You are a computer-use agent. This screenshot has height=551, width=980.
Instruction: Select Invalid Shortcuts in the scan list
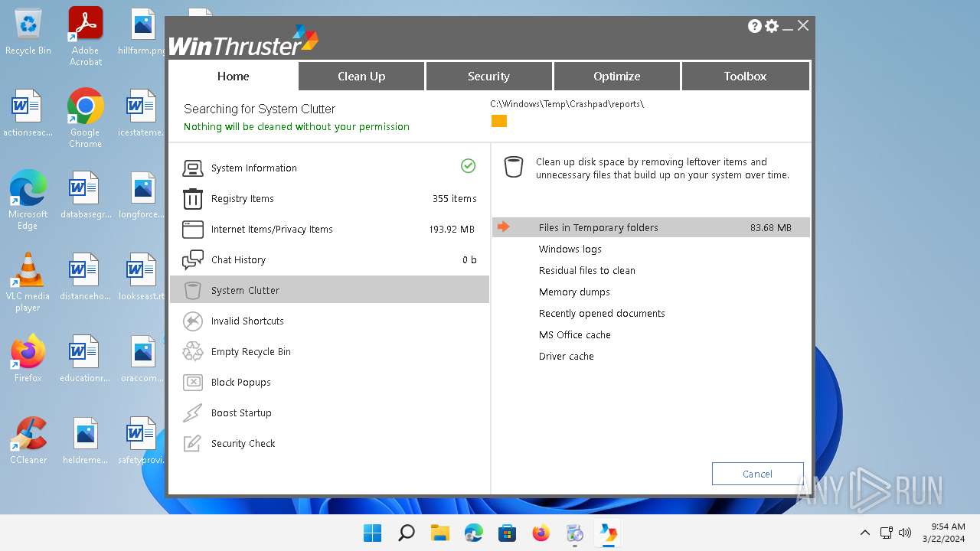(x=247, y=321)
